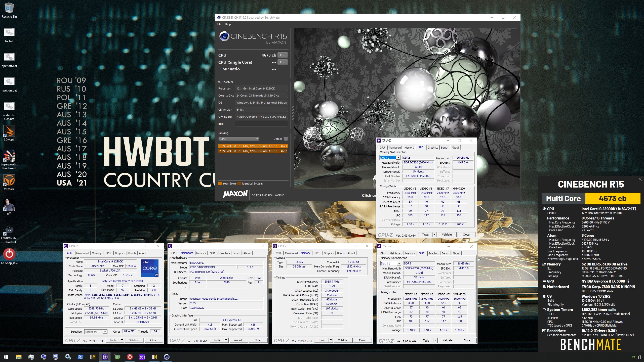Screen dimensions: 644x362
Task: Click Details arrow in Cinebench Ranking
Action: click(x=286, y=139)
